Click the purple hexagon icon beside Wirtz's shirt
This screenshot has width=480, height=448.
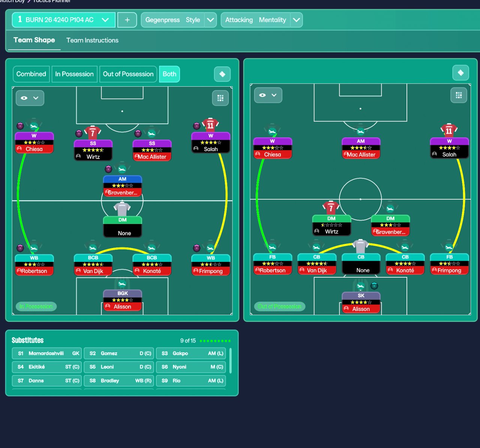[x=79, y=133]
